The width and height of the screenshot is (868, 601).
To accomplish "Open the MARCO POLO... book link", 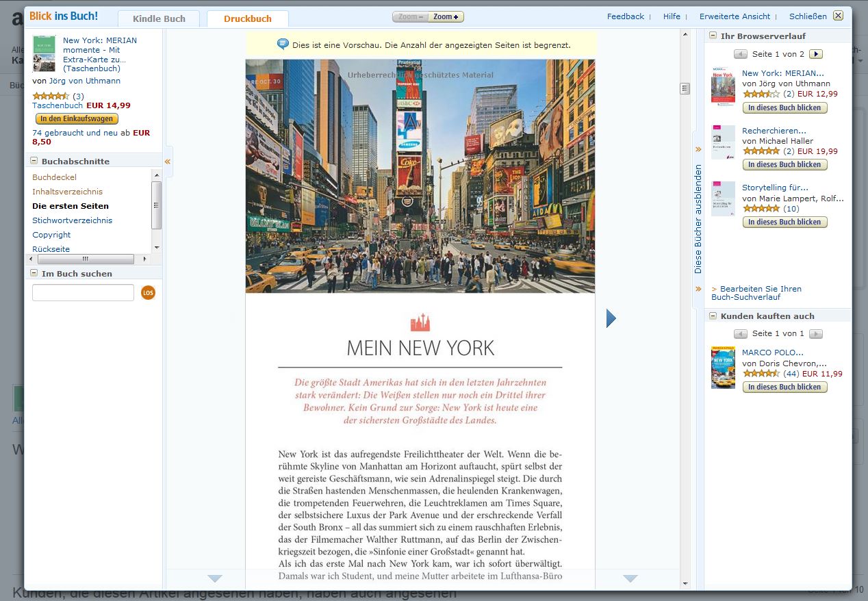I will click(773, 353).
